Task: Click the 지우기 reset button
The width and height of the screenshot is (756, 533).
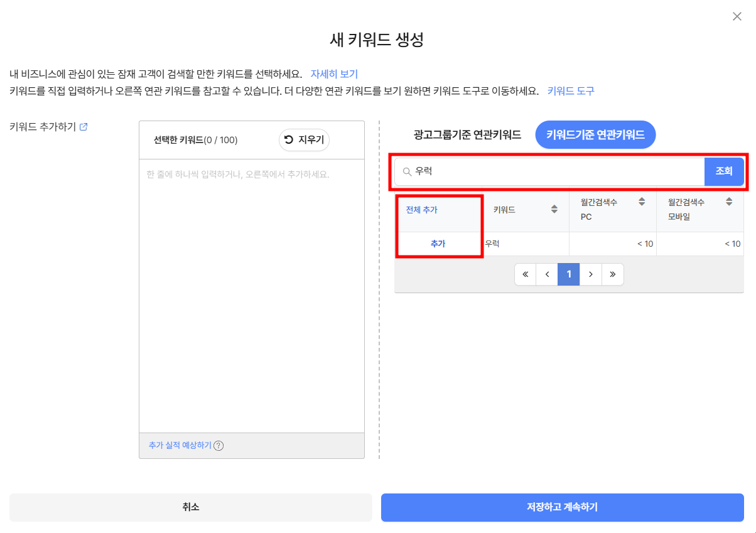Action: (x=304, y=140)
